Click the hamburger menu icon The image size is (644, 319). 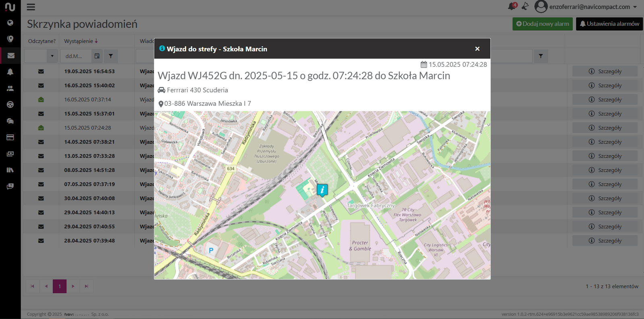coord(31,7)
